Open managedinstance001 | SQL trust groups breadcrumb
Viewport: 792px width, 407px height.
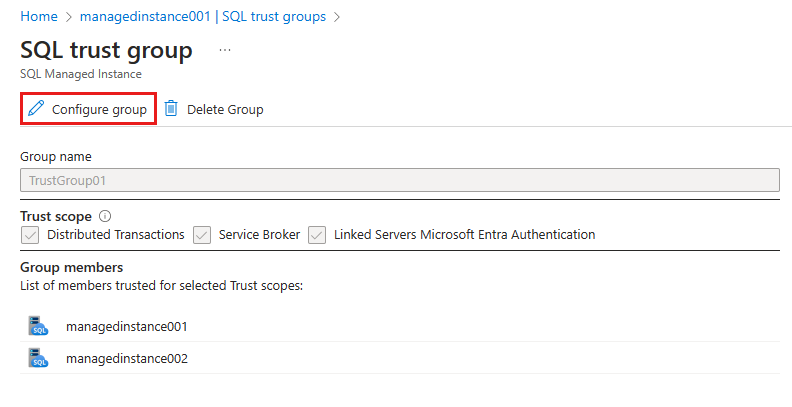coord(203,16)
